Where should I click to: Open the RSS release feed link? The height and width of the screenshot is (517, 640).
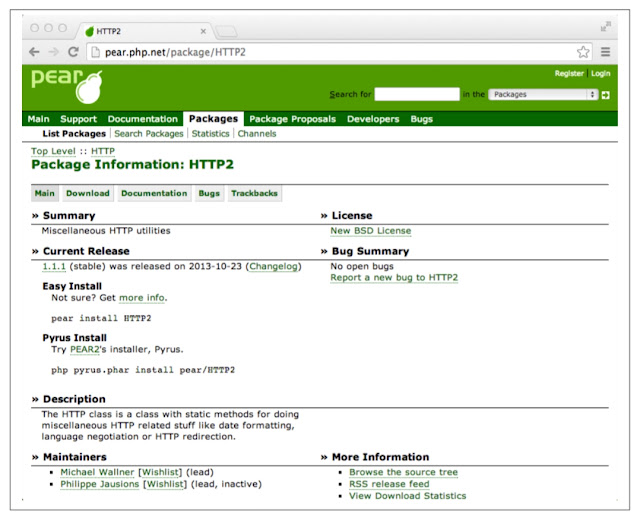click(x=389, y=484)
